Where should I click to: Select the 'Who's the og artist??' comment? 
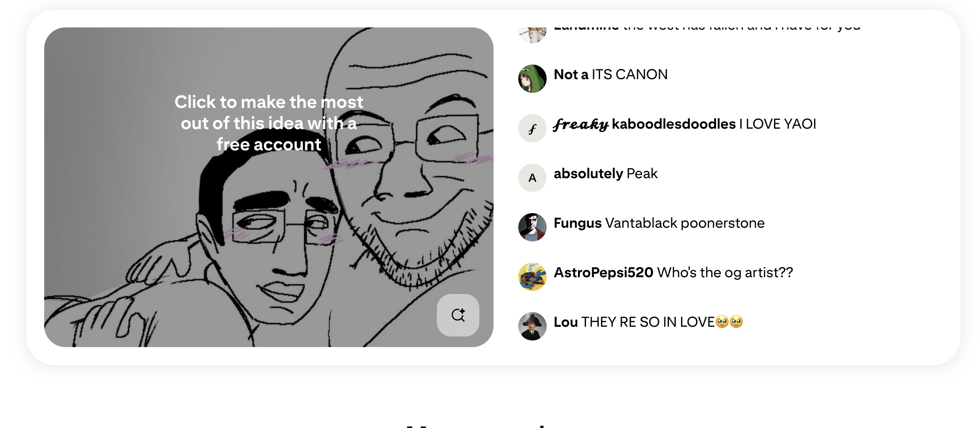[x=725, y=272]
